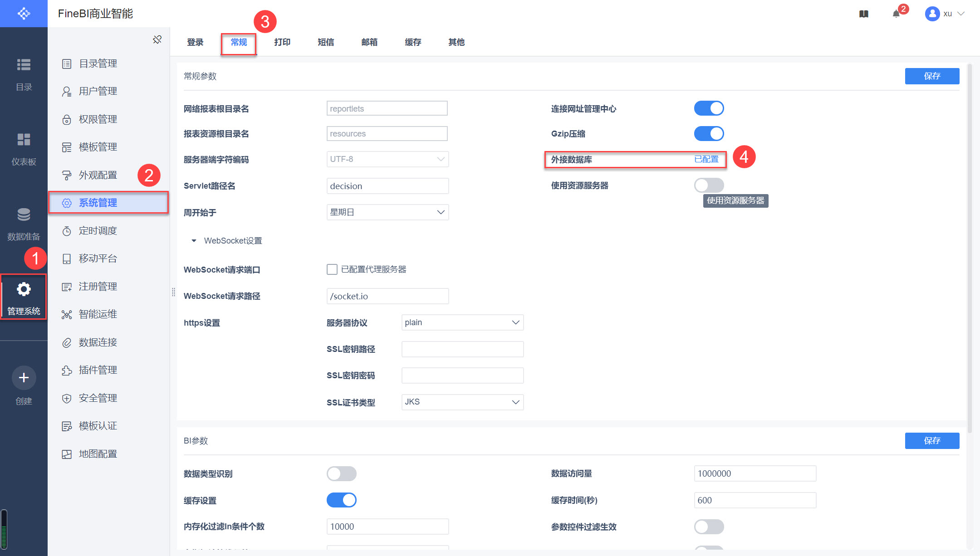This screenshot has height=556, width=980.
Task: Click 保存 button for 常规参数
Action: pyautogui.click(x=932, y=76)
